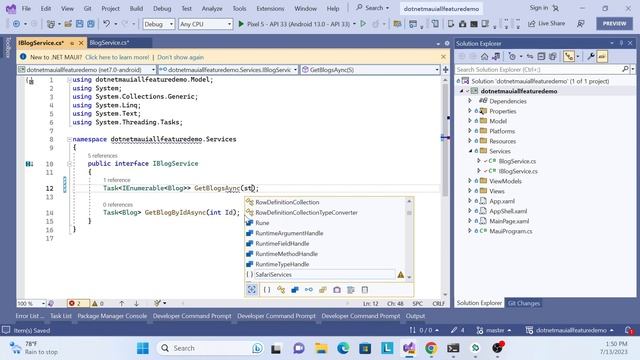Collapse the Services folder
The height and width of the screenshot is (360, 640).
tap(470, 151)
